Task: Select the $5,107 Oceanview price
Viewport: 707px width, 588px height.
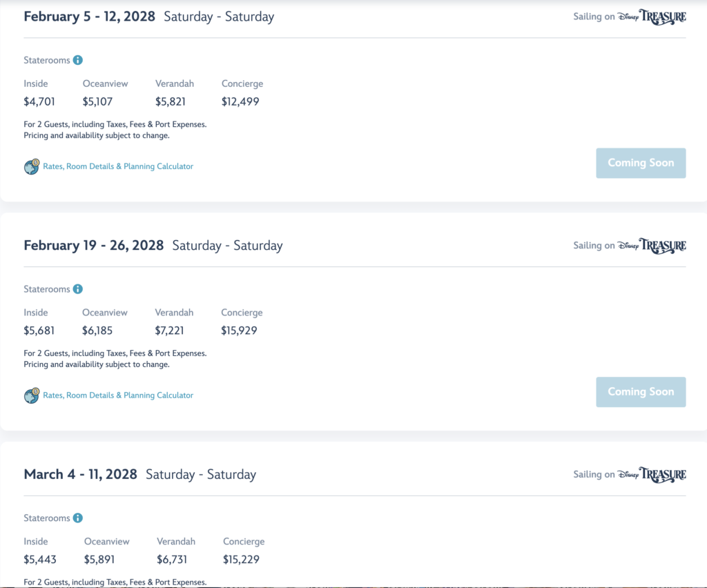Action: pos(97,102)
